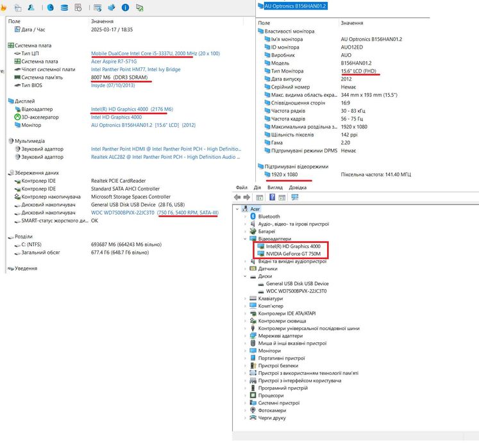
Task: Collapse the Acer root node
Action: pos(237,209)
